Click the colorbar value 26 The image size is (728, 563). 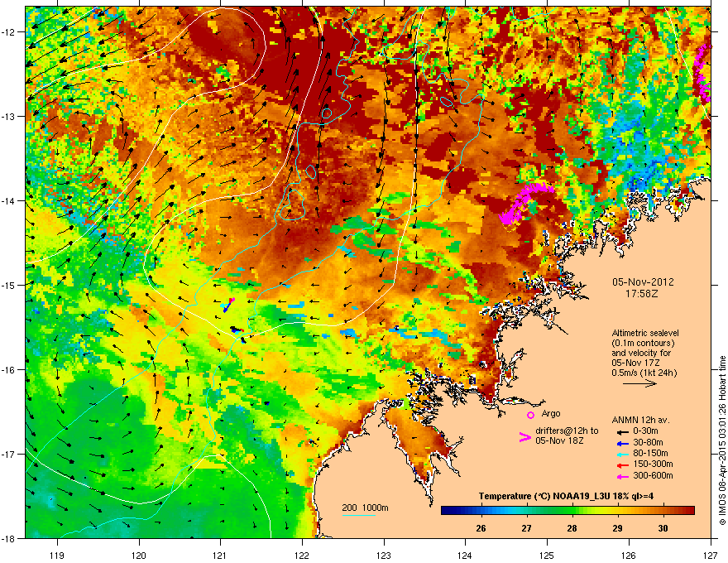tap(481, 528)
